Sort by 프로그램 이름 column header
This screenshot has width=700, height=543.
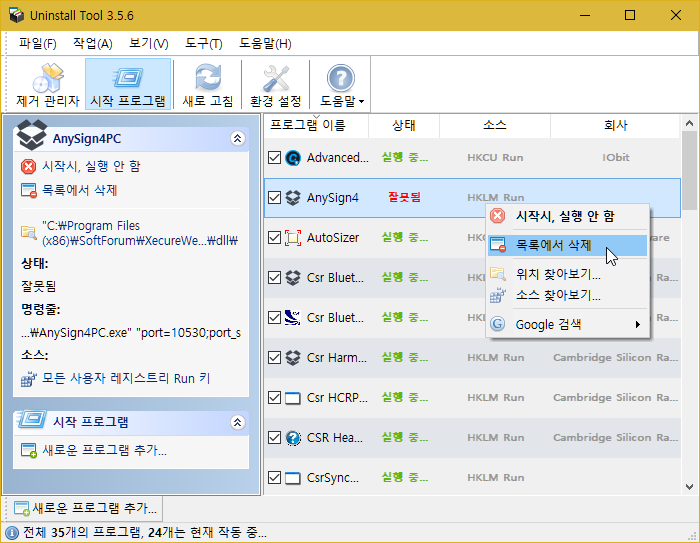coord(316,125)
